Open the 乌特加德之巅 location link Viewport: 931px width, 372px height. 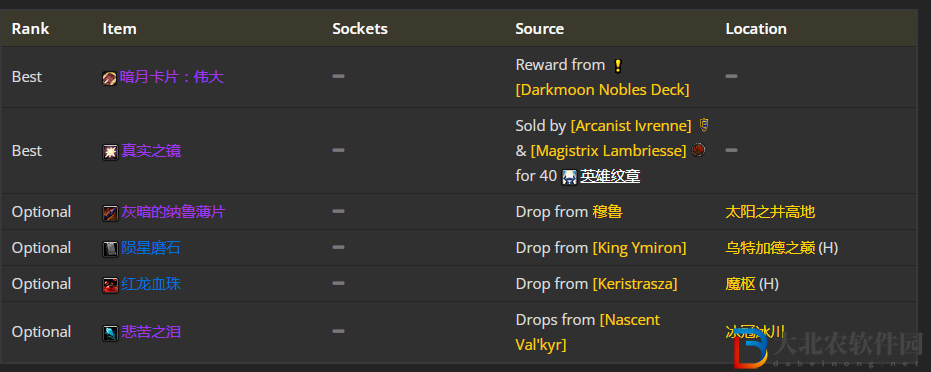click(770, 248)
